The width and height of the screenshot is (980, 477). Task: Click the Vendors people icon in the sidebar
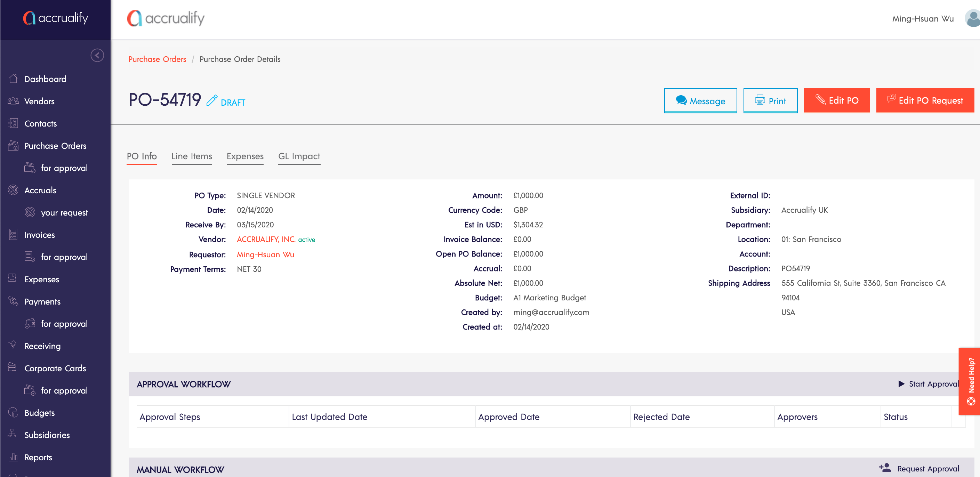point(13,101)
